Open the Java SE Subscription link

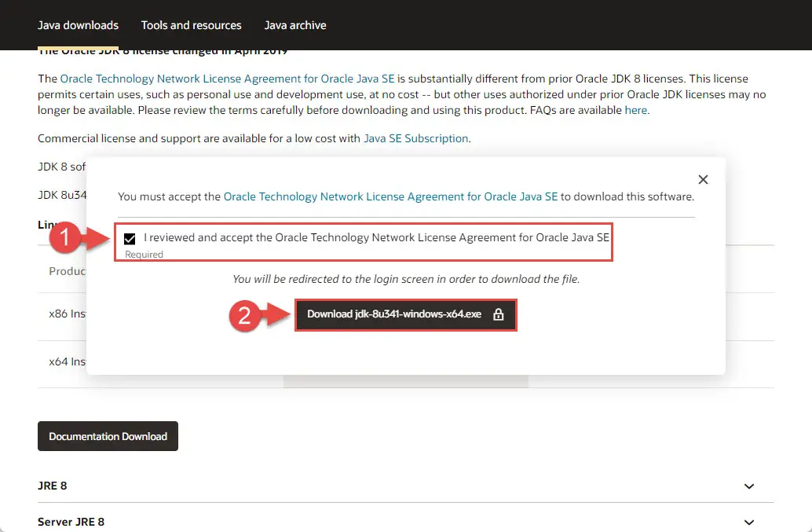[415, 138]
